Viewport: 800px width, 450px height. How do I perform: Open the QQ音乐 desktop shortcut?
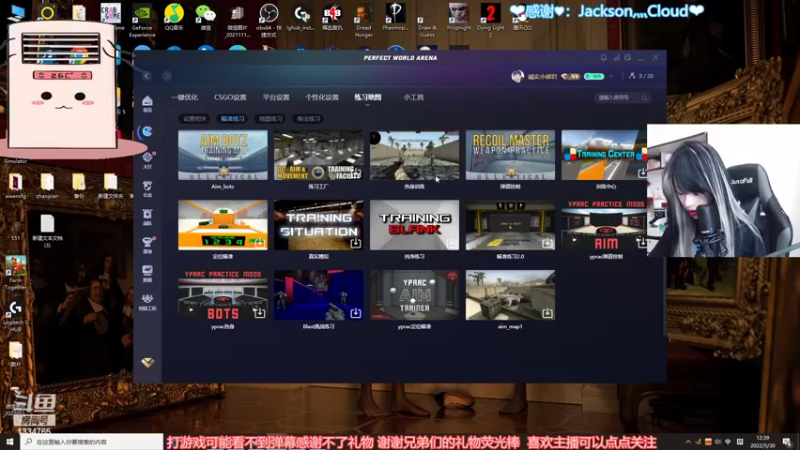click(x=174, y=17)
